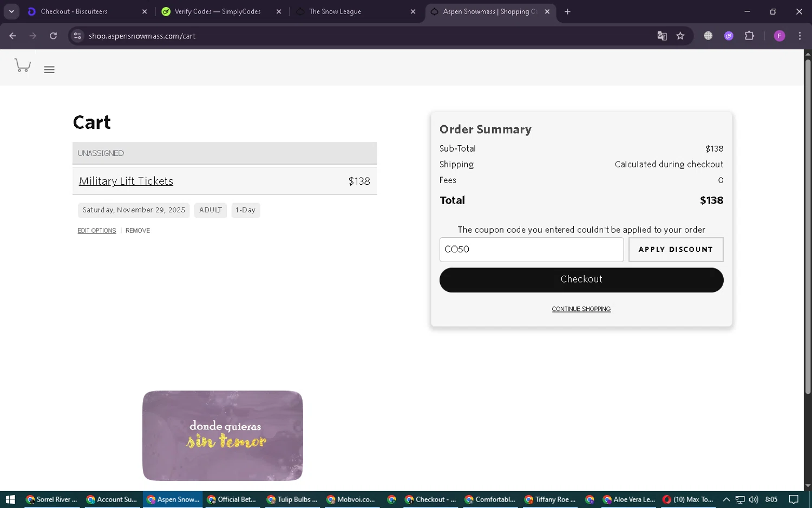The width and height of the screenshot is (812, 508).
Task: Open Chrome's three-dot menu
Action: (800, 36)
